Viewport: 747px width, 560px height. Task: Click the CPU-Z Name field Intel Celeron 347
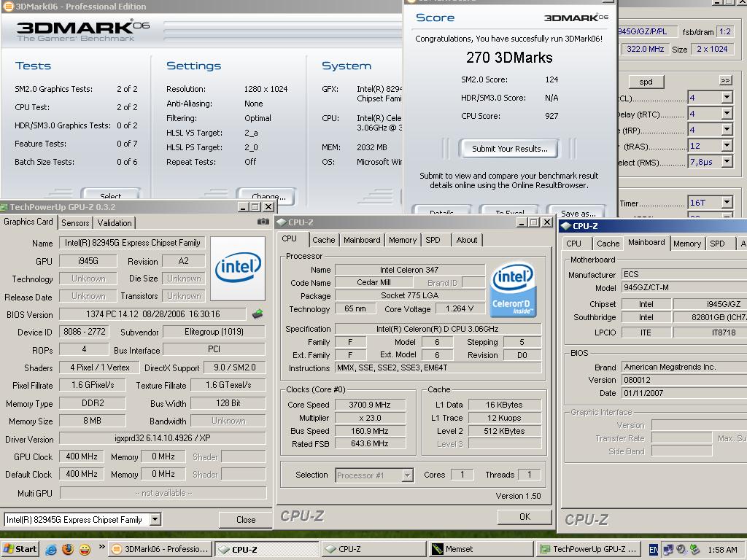(x=410, y=270)
